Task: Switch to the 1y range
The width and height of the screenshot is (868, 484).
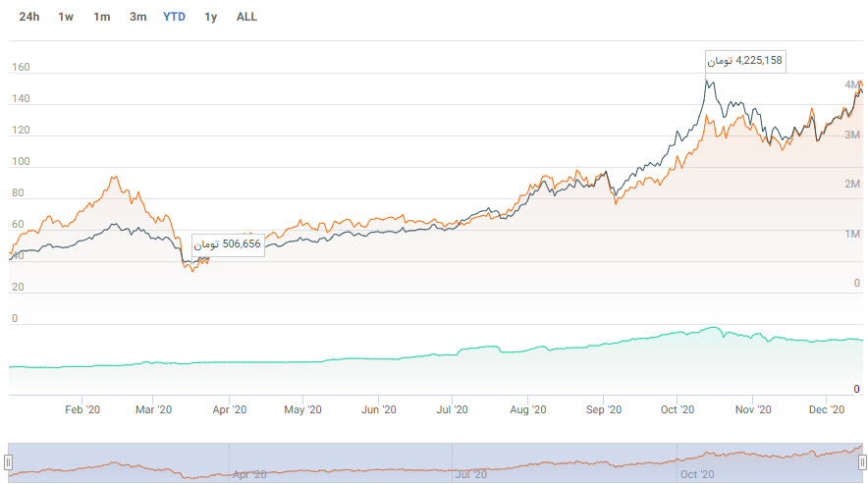Action: (x=210, y=17)
